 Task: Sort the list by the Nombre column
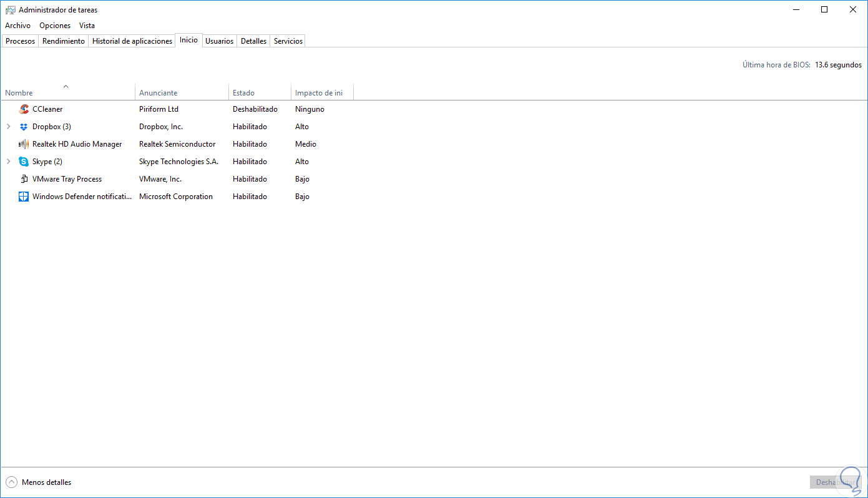point(68,92)
